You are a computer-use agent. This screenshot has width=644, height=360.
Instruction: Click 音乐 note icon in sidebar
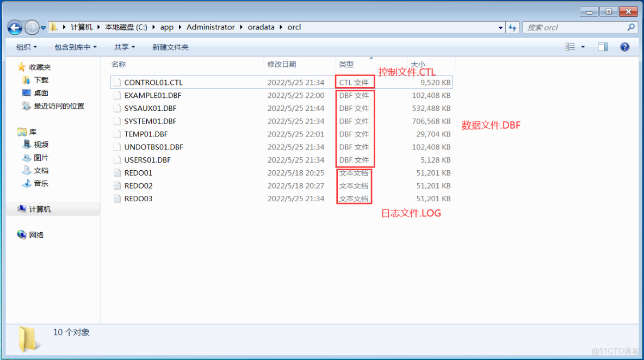click(26, 183)
